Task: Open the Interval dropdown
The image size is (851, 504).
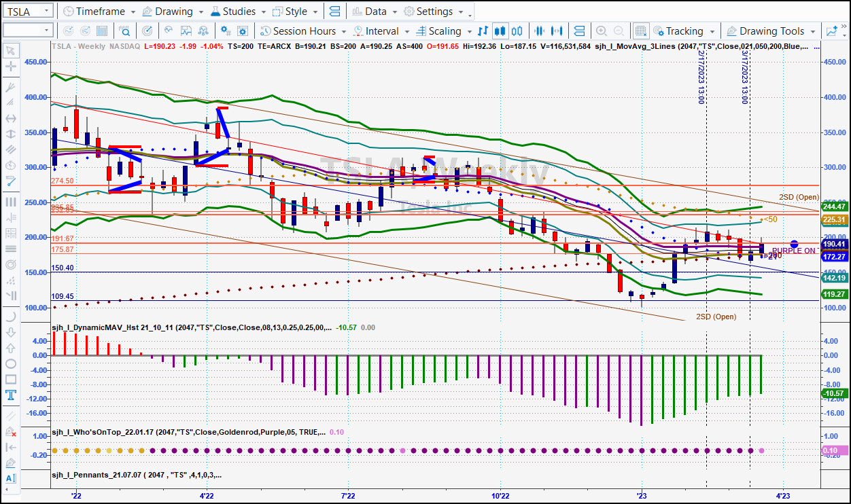Action: pyautogui.click(x=380, y=31)
